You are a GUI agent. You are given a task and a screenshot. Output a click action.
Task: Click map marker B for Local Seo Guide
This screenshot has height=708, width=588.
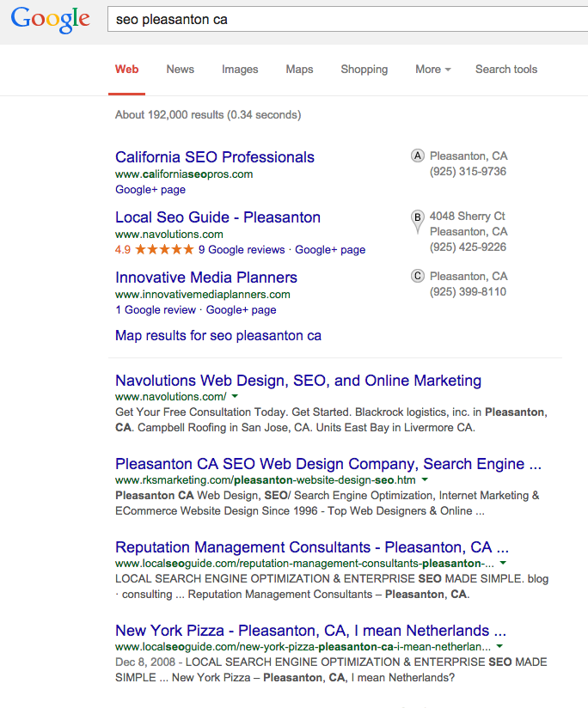point(418,222)
